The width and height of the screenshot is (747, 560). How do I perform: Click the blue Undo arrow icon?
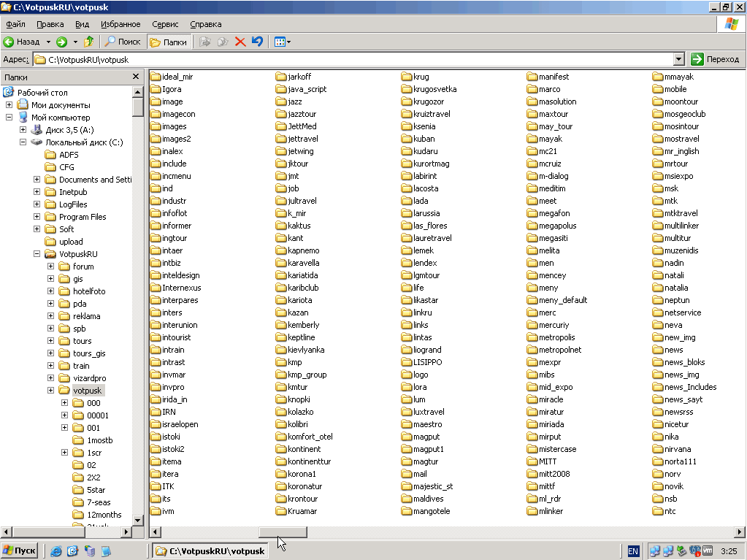[x=257, y=42]
